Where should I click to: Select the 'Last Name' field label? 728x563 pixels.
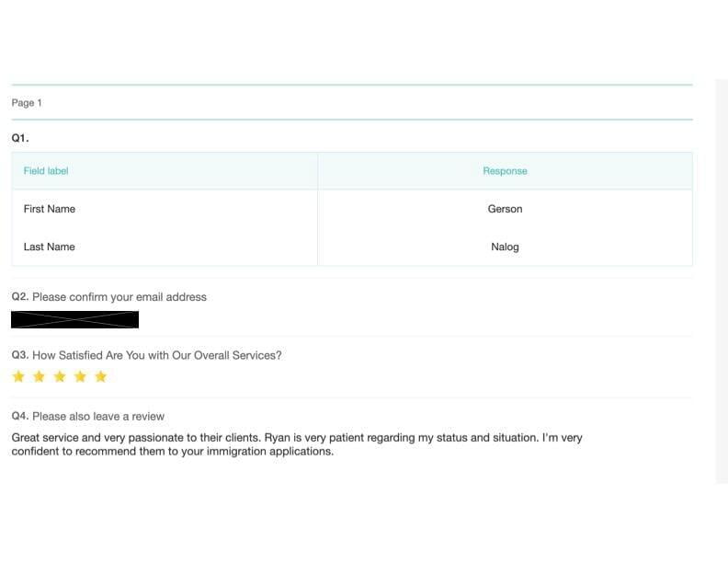[50, 247]
